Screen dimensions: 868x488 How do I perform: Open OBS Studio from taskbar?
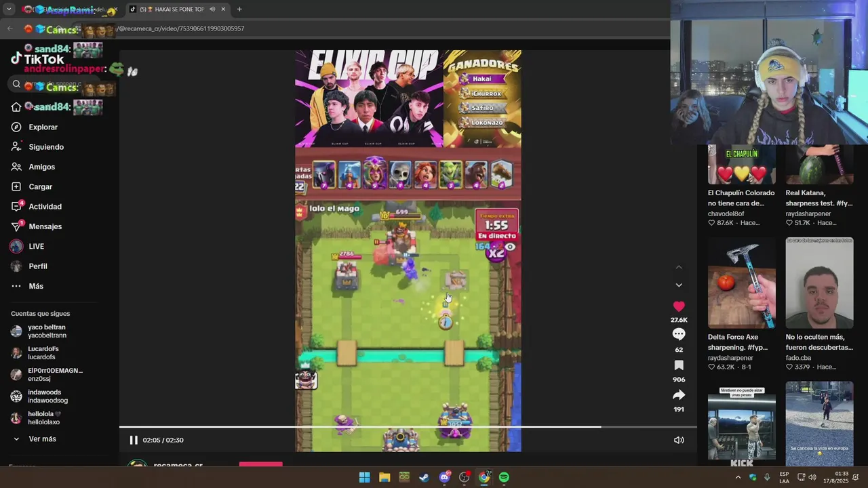point(464,477)
